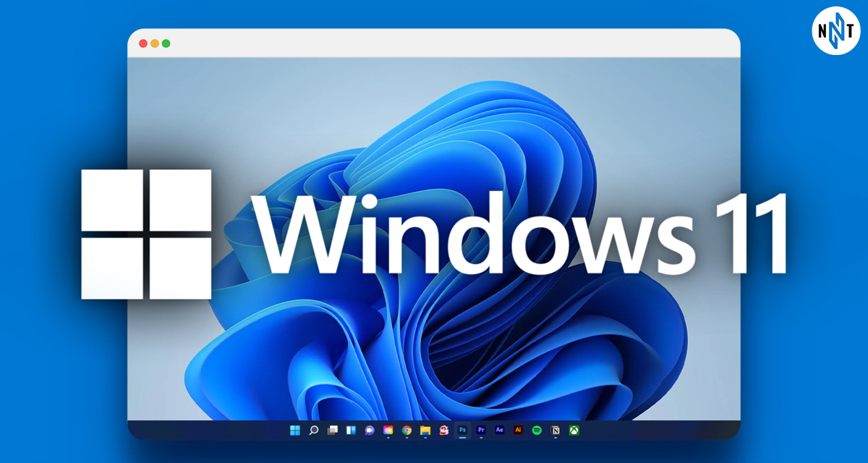Viewport: 868px width, 463px height.
Task: Open the Widgets panel icon
Action: coord(351,430)
